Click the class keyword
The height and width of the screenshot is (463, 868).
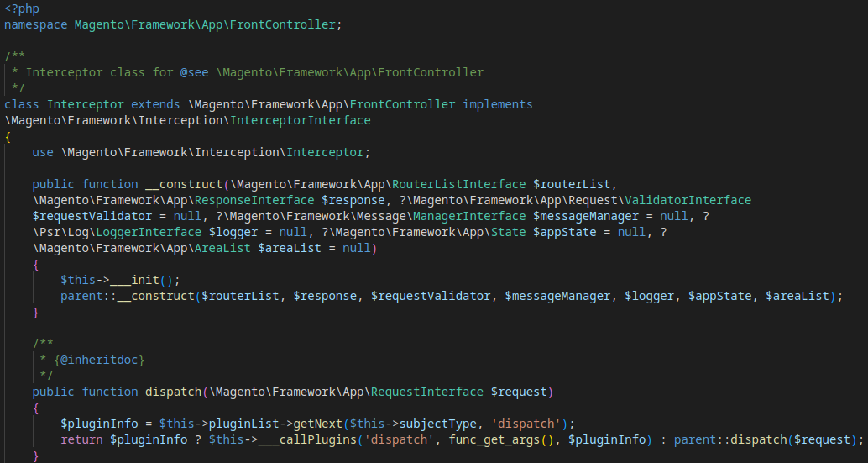pos(22,104)
